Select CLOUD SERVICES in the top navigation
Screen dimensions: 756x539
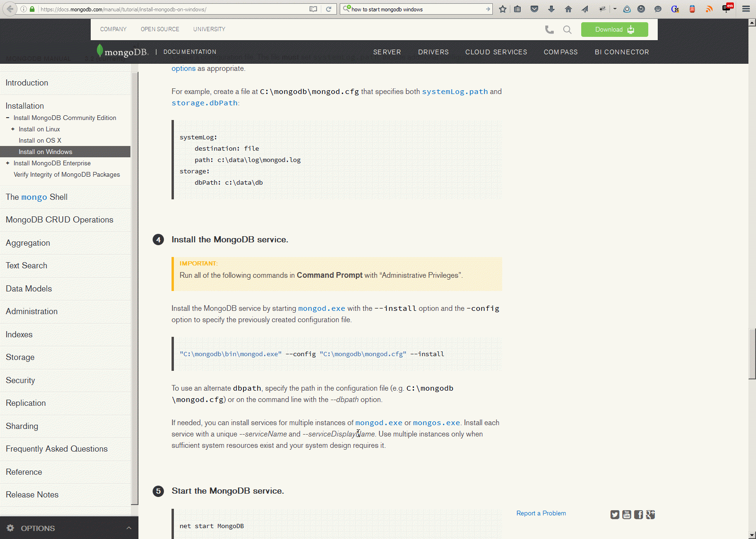(496, 52)
